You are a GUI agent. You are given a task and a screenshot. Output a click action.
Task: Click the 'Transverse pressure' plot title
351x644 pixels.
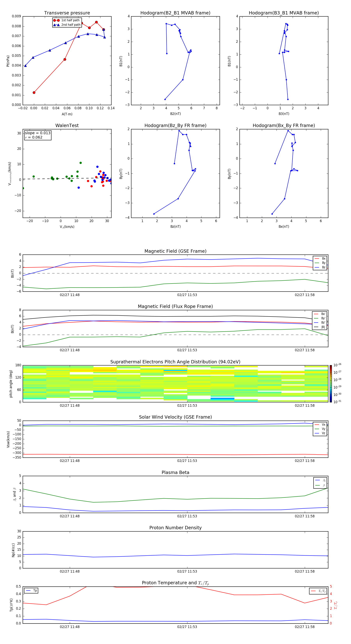tap(67, 13)
